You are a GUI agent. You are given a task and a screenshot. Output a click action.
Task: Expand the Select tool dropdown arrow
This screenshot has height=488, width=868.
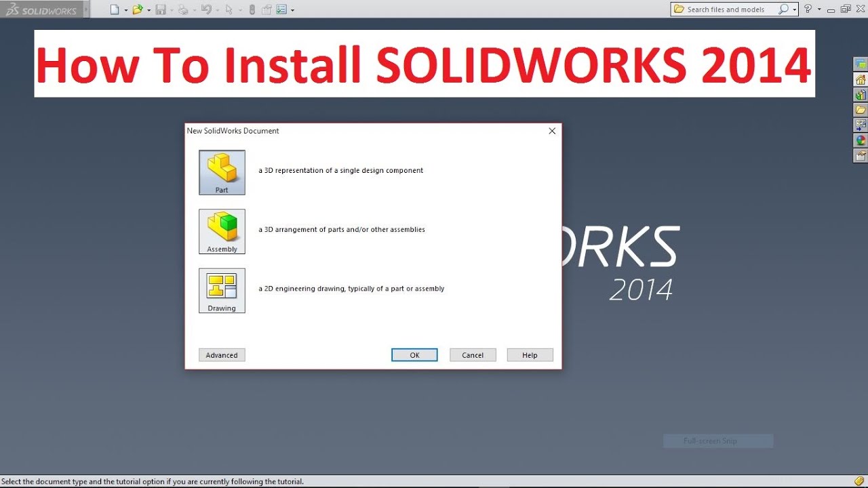[239, 10]
